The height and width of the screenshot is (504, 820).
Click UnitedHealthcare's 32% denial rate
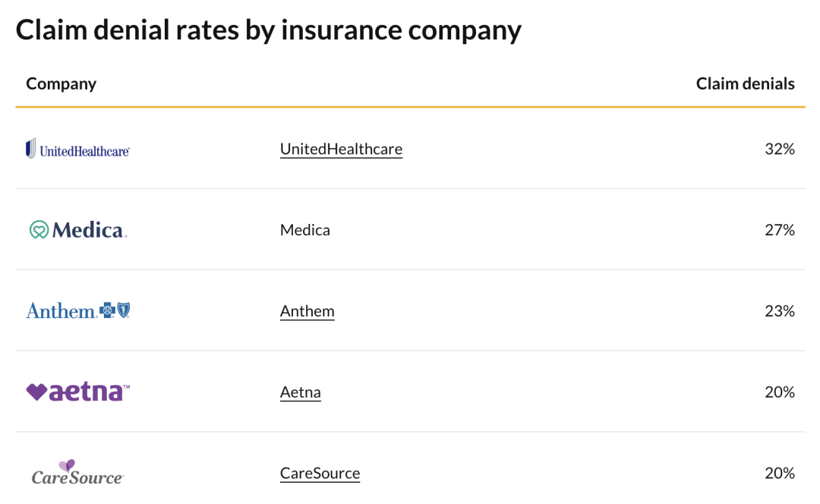(x=779, y=149)
